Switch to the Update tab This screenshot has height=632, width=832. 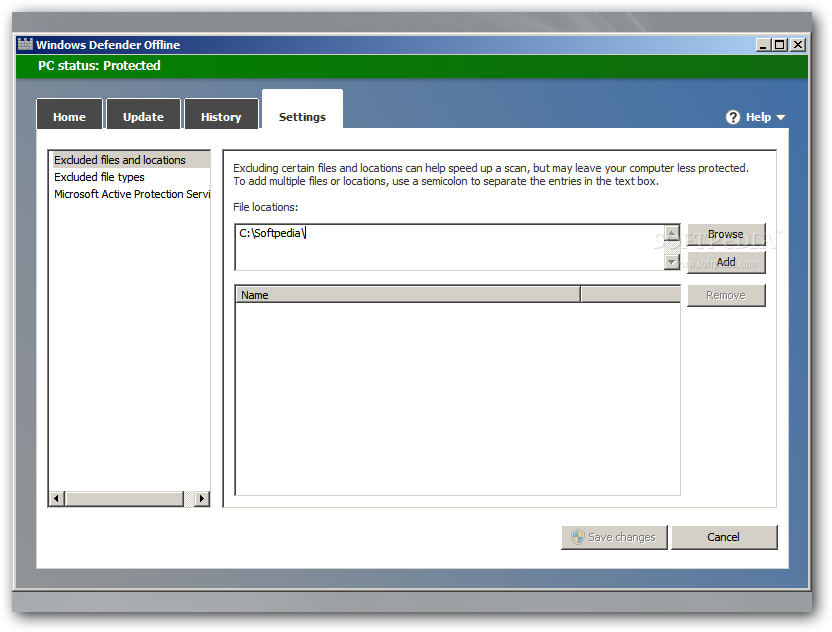click(143, 114)
